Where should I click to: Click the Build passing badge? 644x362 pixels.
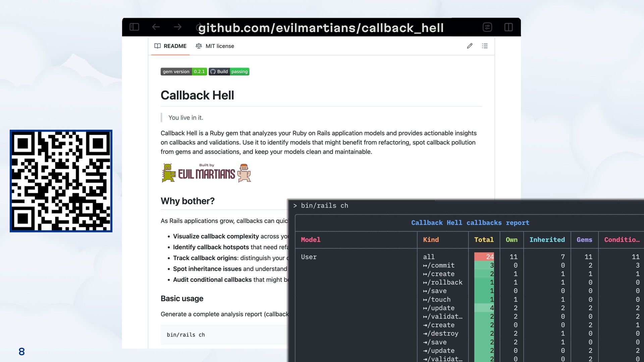tap(229, 71)
